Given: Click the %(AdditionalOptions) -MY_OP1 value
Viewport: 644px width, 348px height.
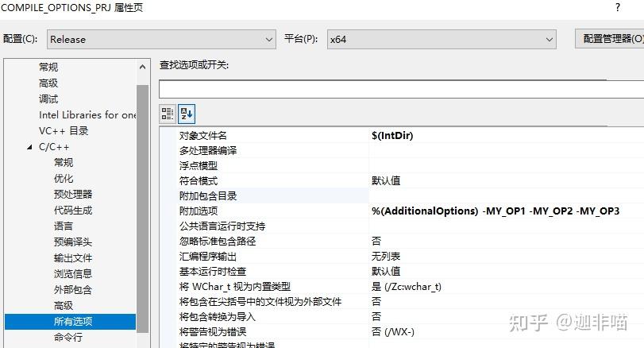Looking at the screenshot, I should 496,211.
